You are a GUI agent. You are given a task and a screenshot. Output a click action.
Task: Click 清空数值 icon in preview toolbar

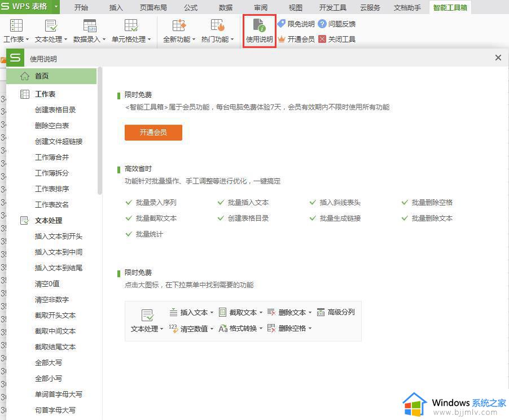click(x=173, y=329)
